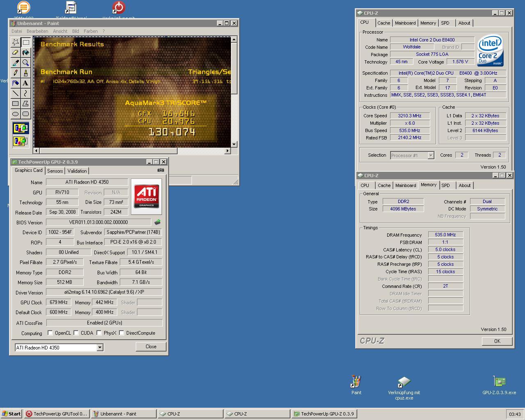Screen dimensions: 525x420
Task: Click the ATI Radeon logo in GPU-Z
Action: coord(146,196)
